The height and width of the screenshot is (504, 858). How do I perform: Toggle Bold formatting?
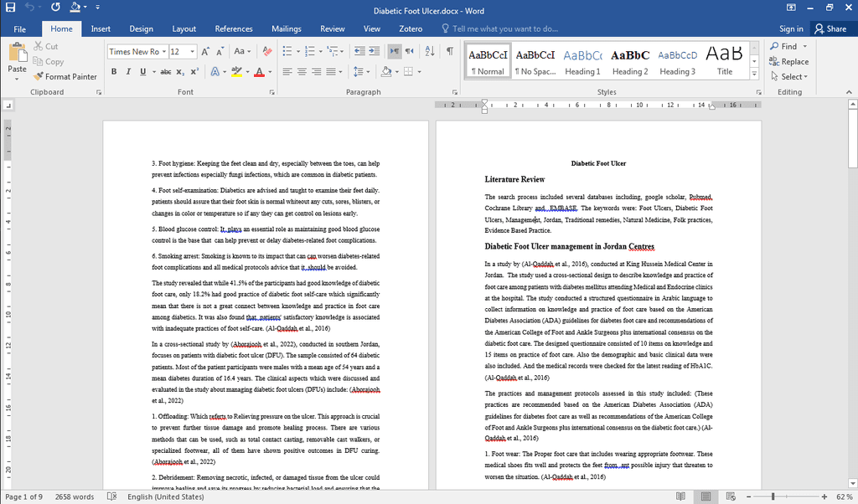click(x=114, y=72)
